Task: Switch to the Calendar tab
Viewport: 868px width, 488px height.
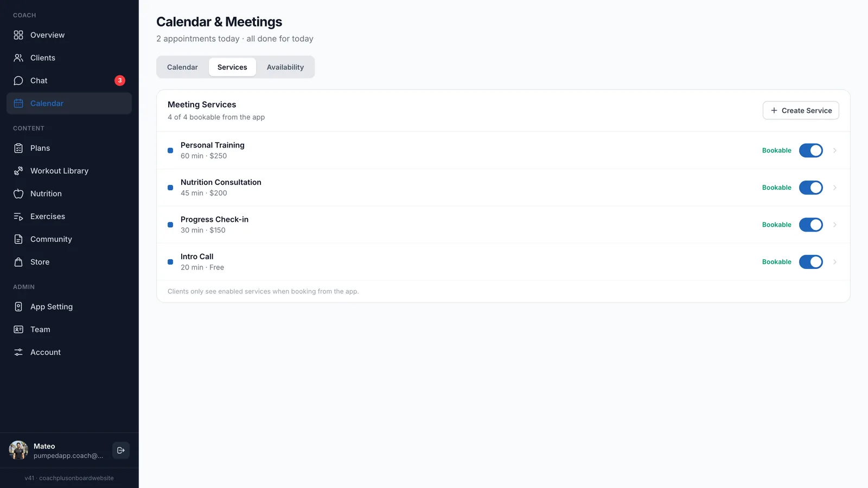Action: tap(182, 67)
